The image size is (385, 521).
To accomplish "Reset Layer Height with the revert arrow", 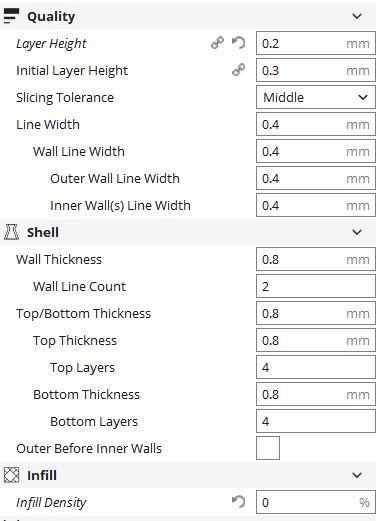I will click(x=239, y=43).
